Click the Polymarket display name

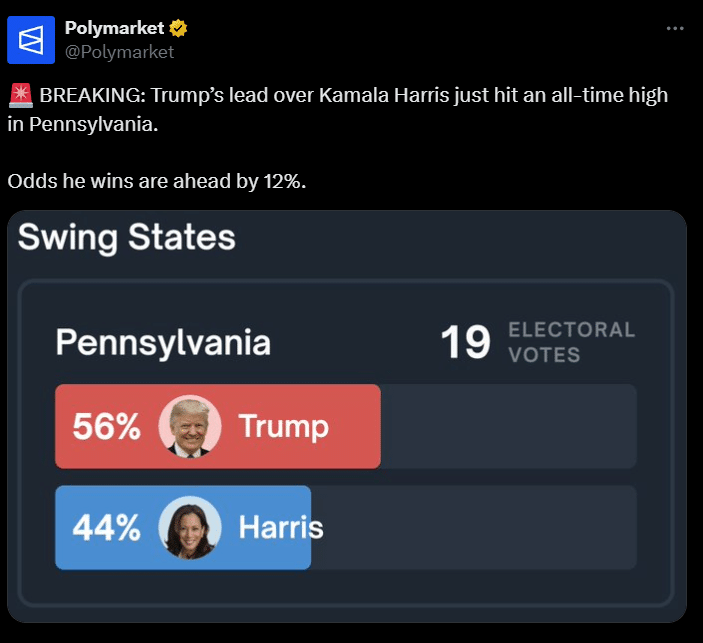[x=114, y=28]
